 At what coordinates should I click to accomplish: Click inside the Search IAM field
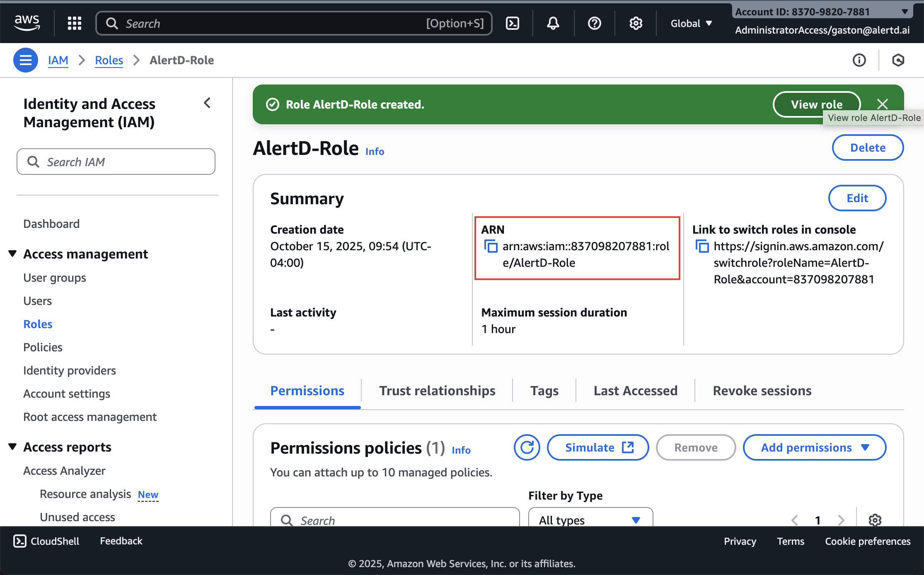point(116,162)
